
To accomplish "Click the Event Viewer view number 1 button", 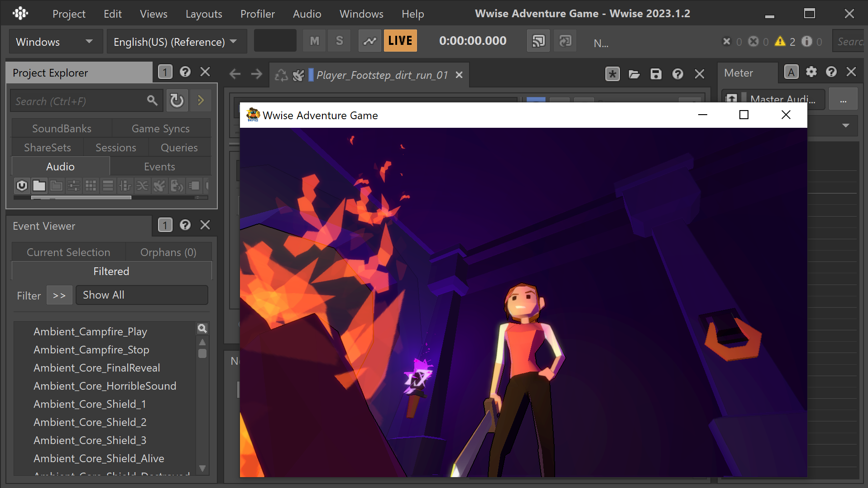I will point(165,225).
